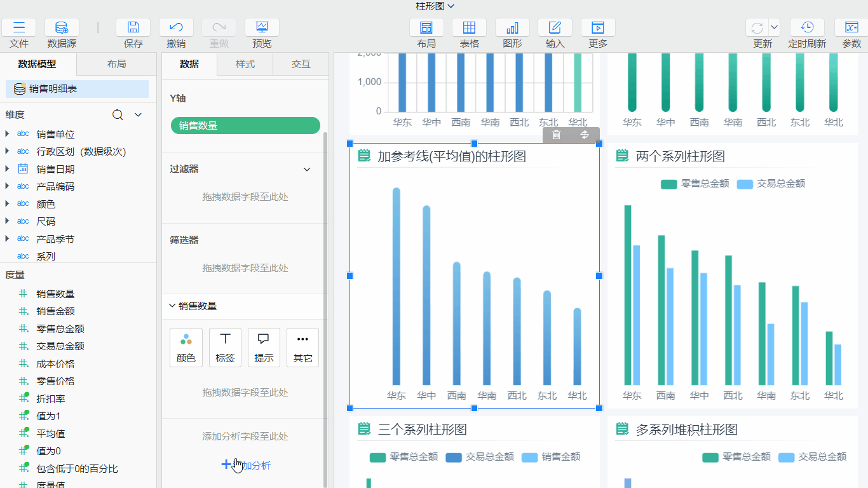Screen dimensions: 868x488
Task: Collapse the 过滤器 section chevron
Action: [307, 169]
